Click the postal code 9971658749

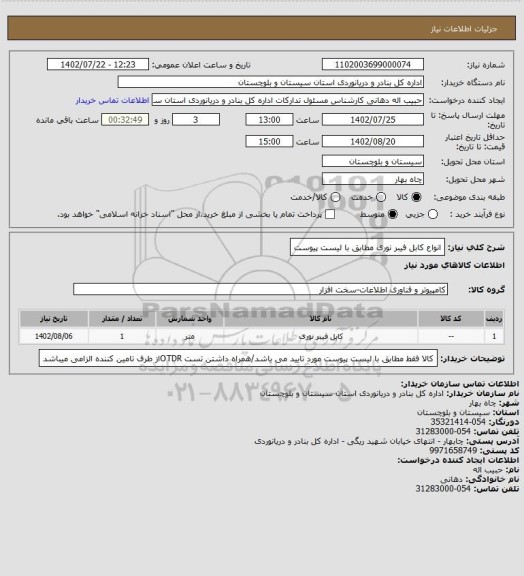coord(453,450)
